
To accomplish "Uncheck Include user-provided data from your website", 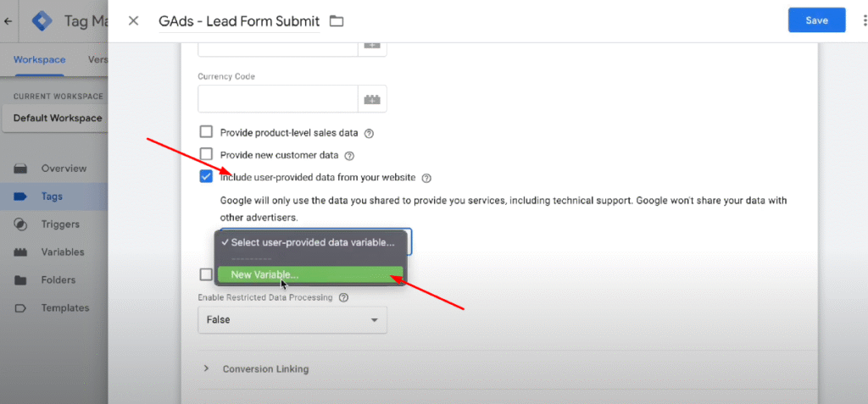I will (x=206, y=176).
